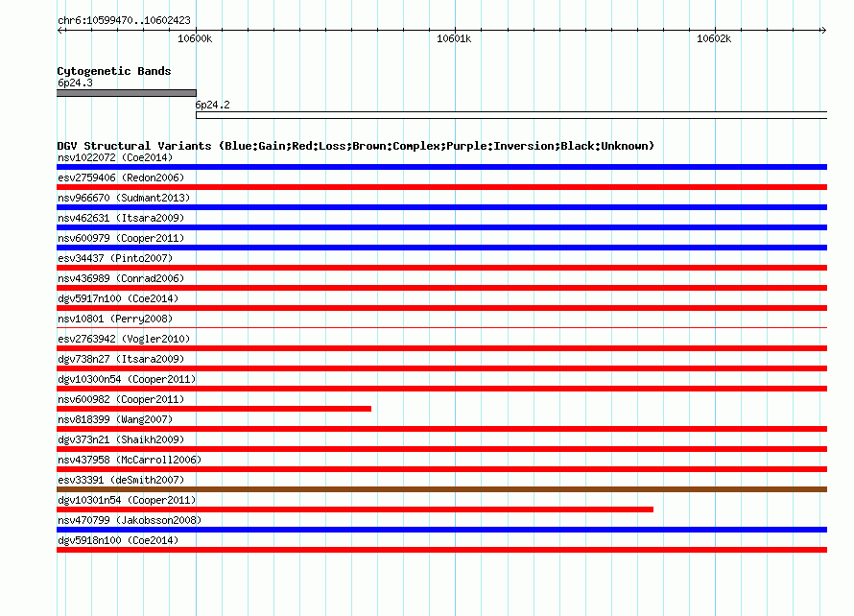Select the nsv10801 (Perry2008) label
Viewport: 854px width, 616px height.
point(115,319)
